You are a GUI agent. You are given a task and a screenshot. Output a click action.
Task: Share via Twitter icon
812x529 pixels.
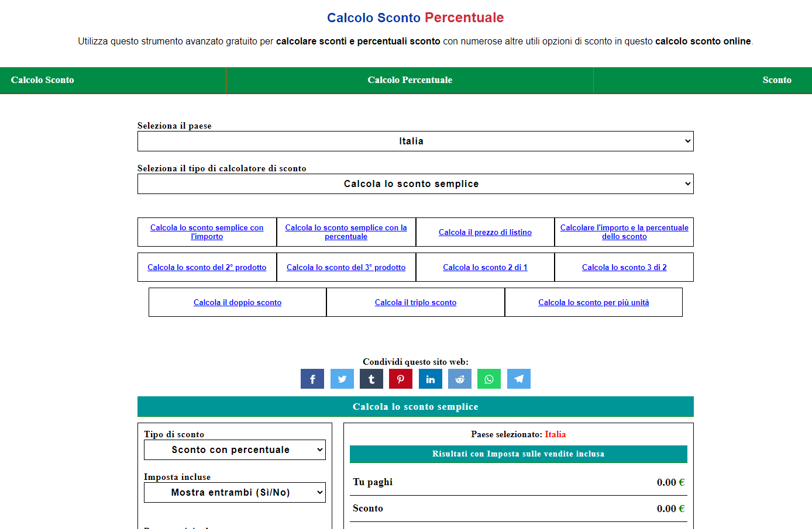pos(342,379)
